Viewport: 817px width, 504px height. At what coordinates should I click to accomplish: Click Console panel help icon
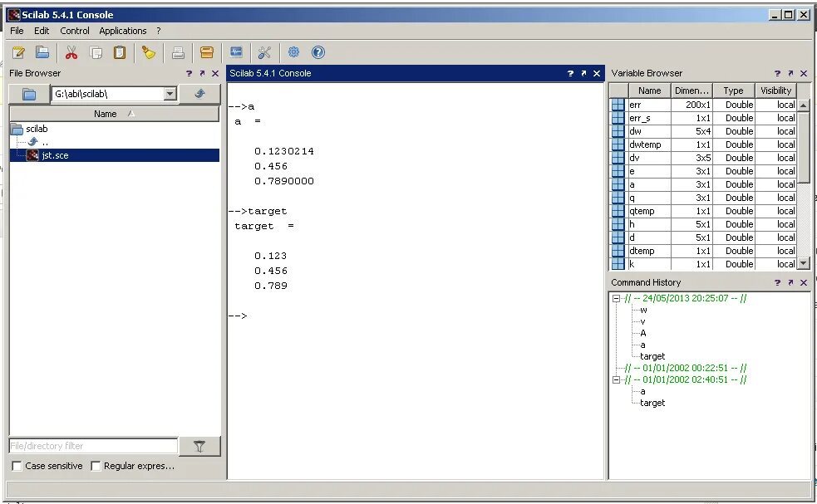click(x=570, y=73)
